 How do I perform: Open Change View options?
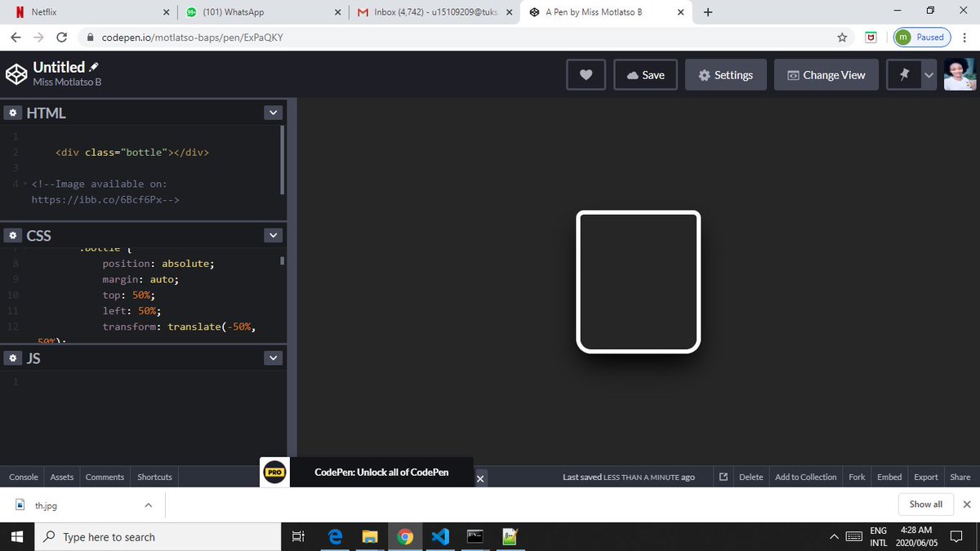[826, 74]
